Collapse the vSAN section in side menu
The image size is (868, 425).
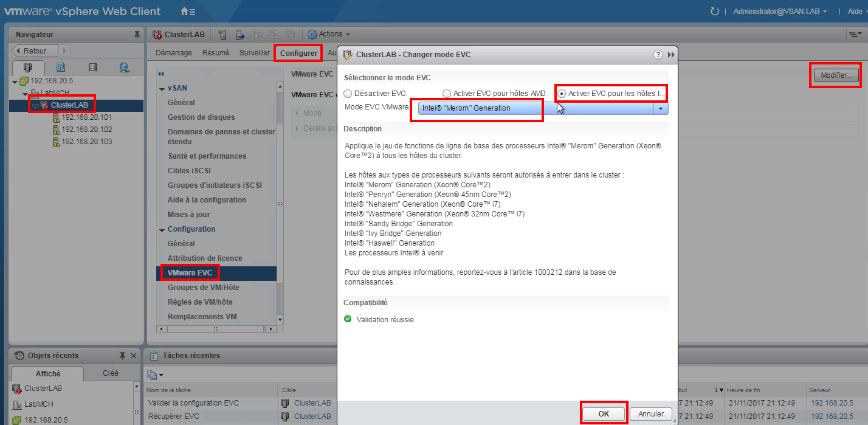[162, 89]
